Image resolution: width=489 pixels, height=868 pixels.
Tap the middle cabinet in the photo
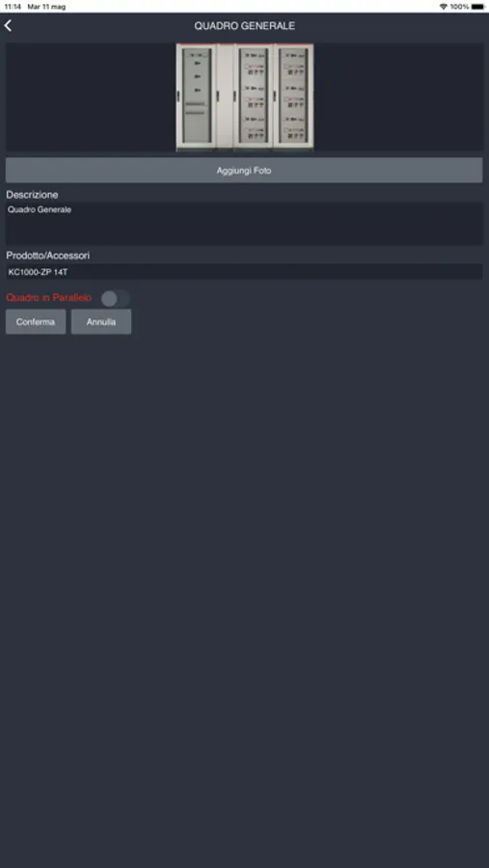[x=253, y=96]
